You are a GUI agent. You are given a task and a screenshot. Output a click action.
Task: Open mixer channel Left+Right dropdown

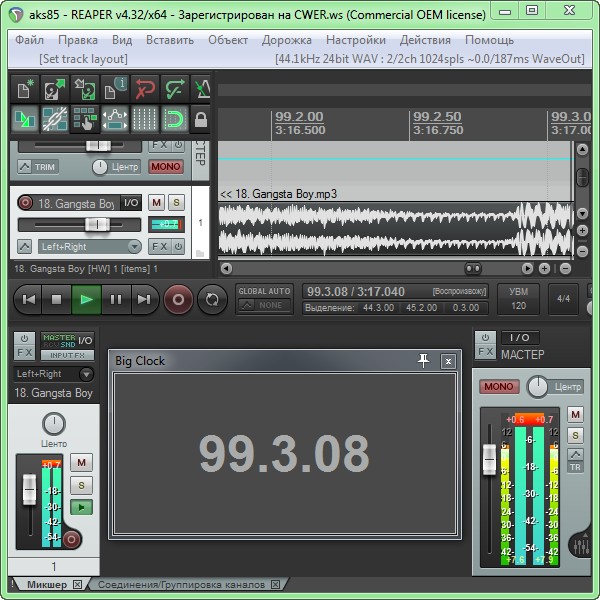point(54,374)
